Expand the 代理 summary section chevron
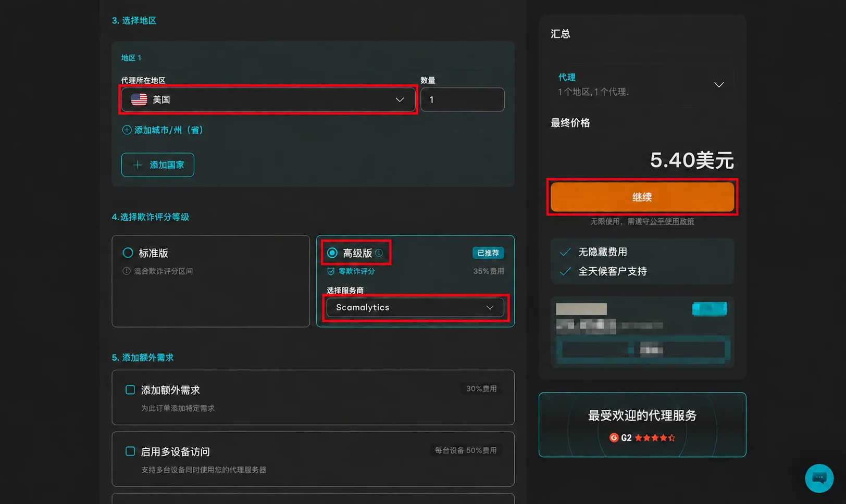 point(719,85)
